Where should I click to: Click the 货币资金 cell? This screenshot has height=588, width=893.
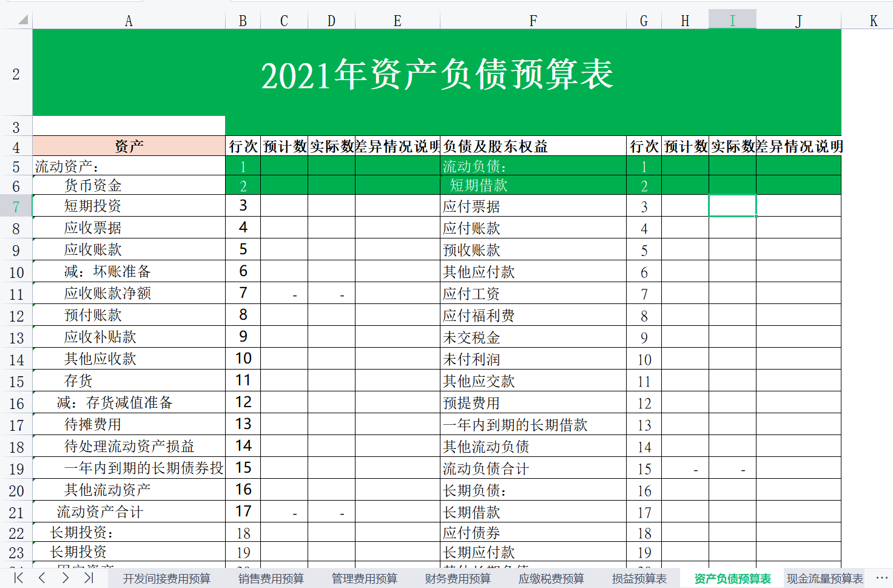tap(129, 186)
